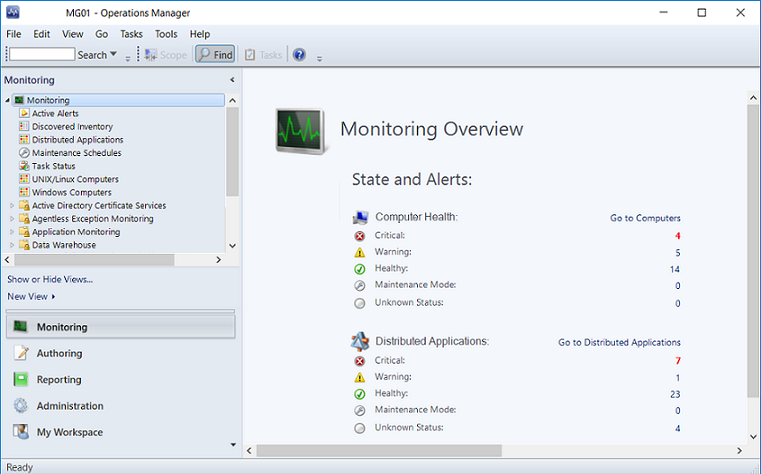
Task: Click the Agentless Exception Monitoring folder icon
Action: [24, 218]
